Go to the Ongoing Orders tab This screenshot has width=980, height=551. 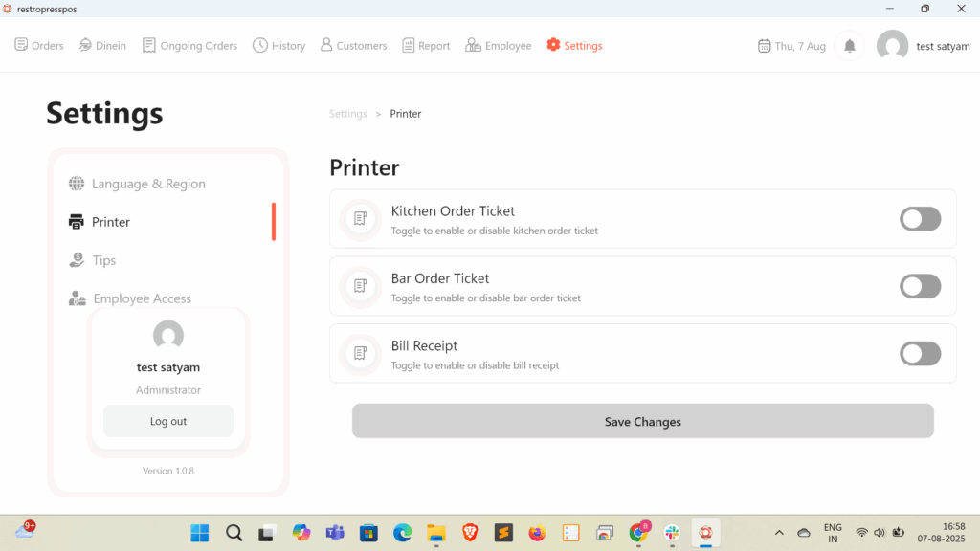[x=189, y=46]
